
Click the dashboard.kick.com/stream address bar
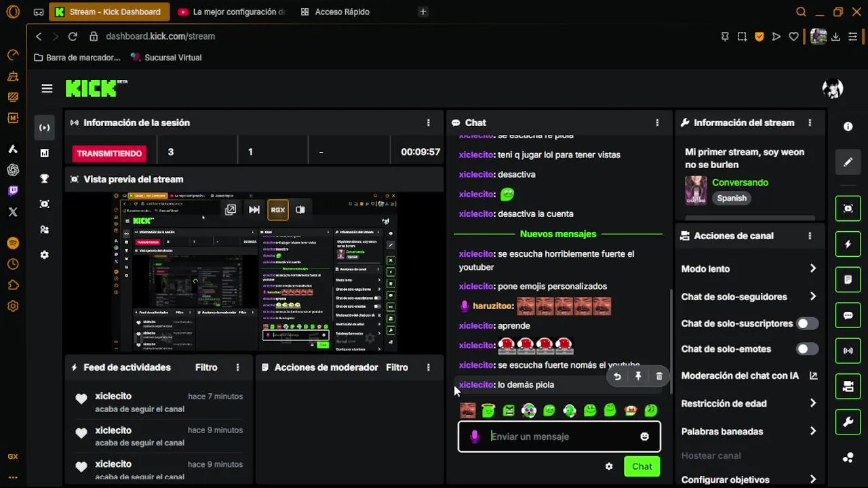[x=160, y=37]
